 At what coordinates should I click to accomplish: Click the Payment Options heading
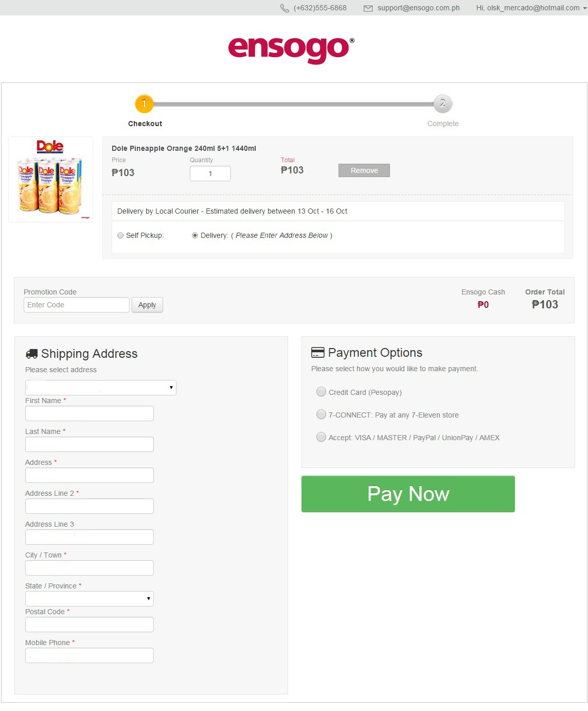tap(375, 353)
